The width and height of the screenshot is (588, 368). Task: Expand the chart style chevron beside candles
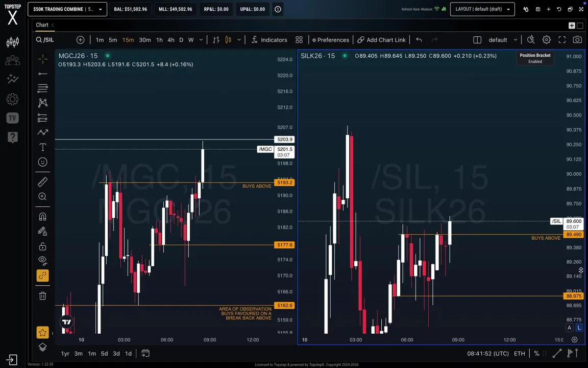point(239,40)
